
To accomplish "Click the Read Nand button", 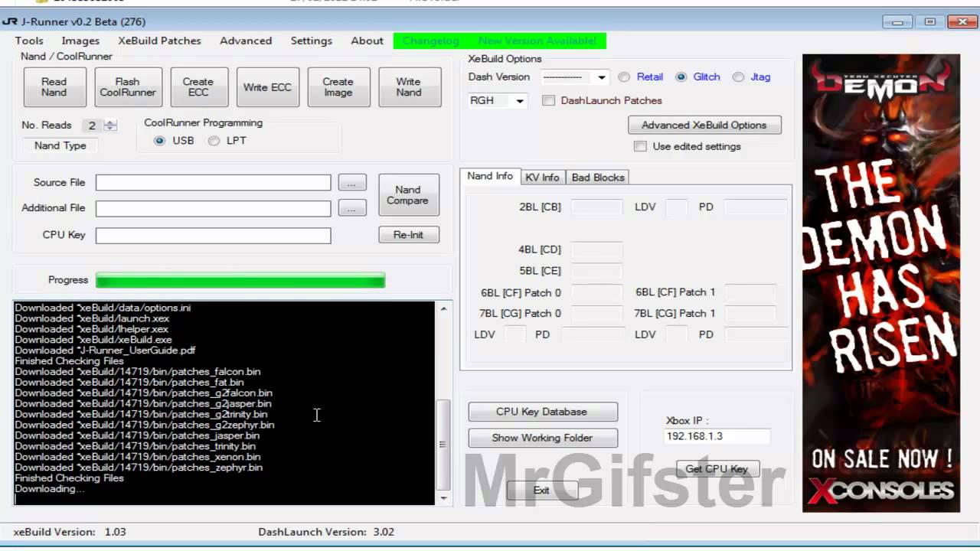I will click(x=54, y=87).
